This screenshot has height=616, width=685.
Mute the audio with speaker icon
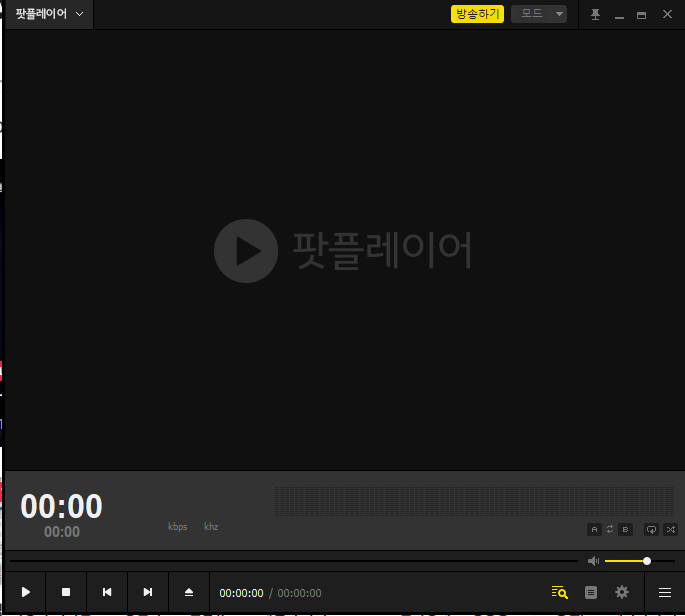[x=593, y=561]
